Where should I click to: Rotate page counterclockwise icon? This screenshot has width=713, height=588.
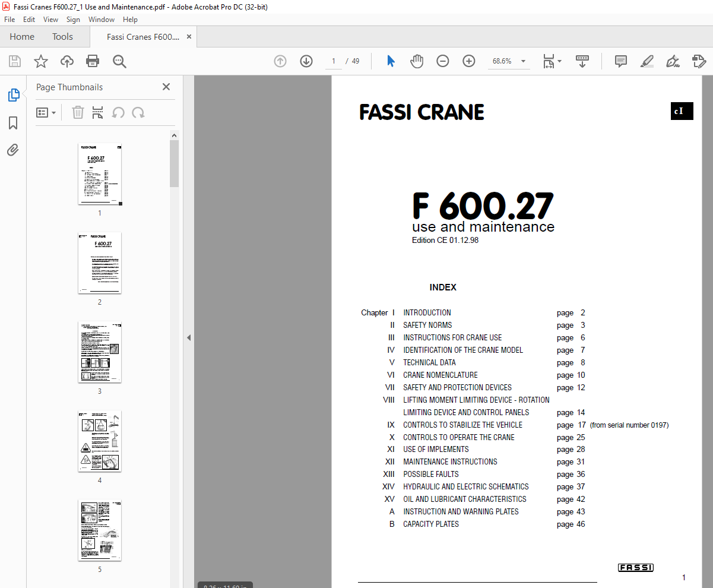click(x=118, y=112)
